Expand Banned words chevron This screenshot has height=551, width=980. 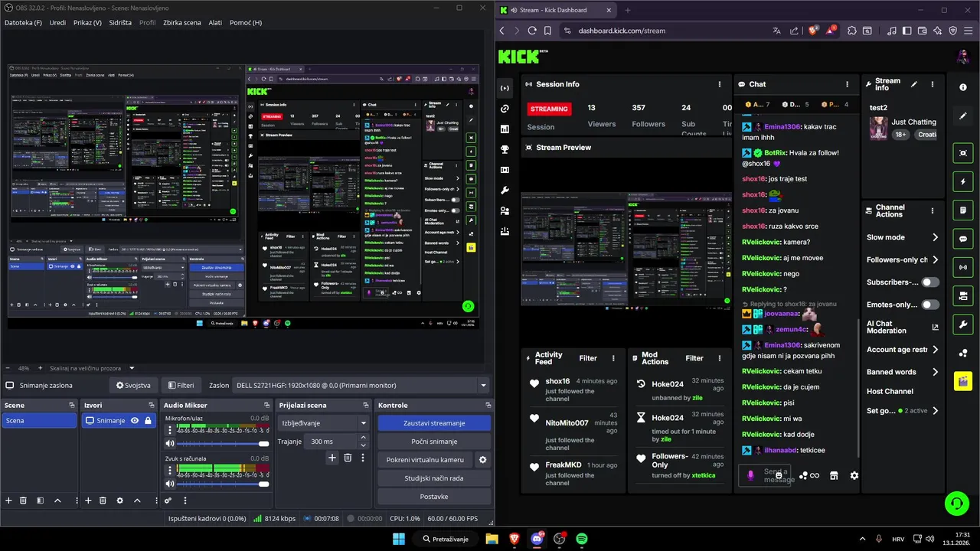click(935, 372)
